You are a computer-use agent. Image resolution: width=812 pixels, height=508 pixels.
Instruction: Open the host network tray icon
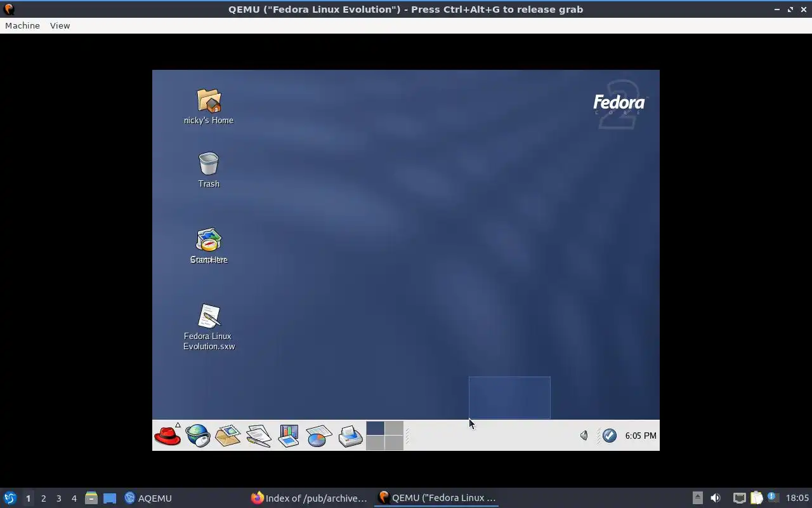739,498
